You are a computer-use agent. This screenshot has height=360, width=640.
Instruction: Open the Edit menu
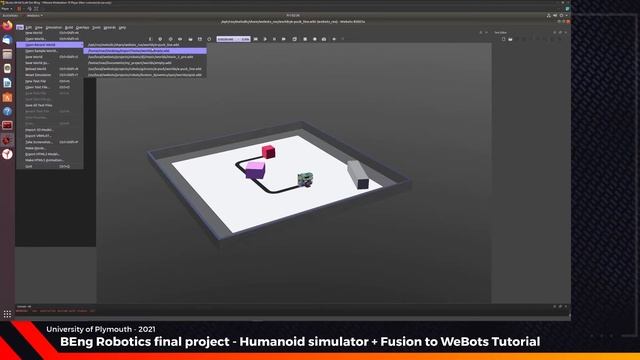29,27
